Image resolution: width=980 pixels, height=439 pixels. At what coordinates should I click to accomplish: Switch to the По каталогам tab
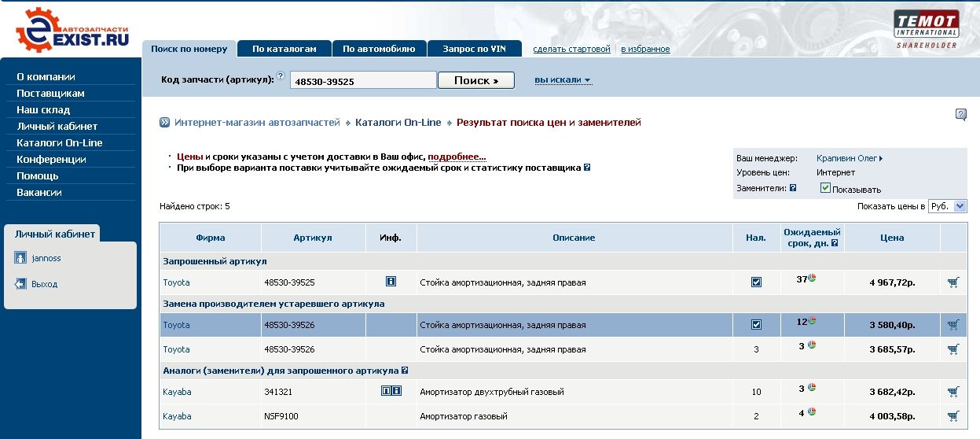click(284, 49)
